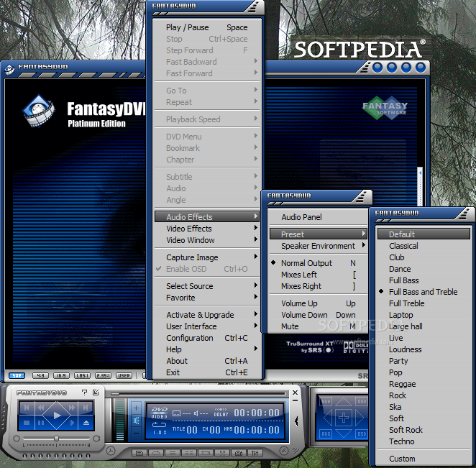Click the Stop button on the control panel
476x468 pixels.
tap(27, 423)
